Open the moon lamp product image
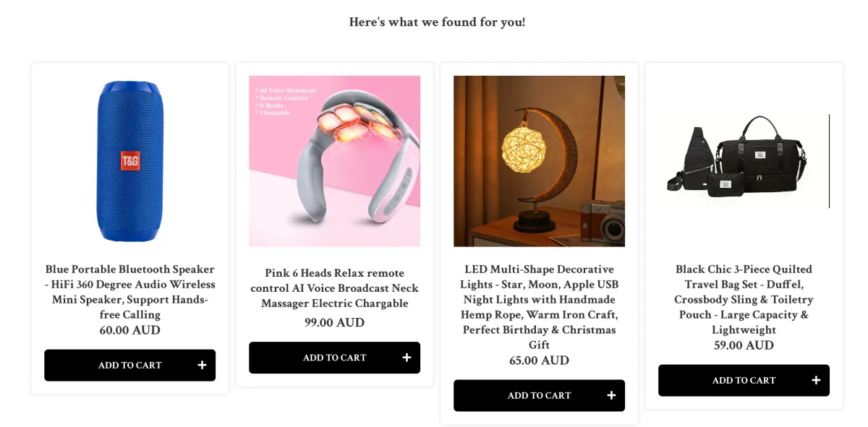The width and height of the screenshot is (868, 427). pyautogui.click(x=539, y=161)
